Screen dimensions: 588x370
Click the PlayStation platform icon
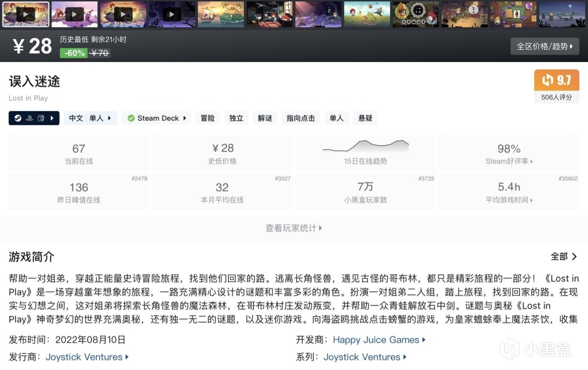click(x=29, y=118)
